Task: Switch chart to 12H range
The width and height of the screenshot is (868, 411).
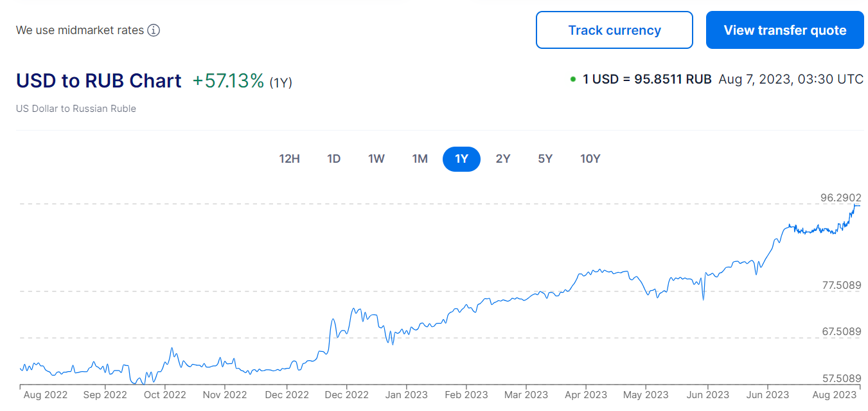Action: [x=289, y=159]
